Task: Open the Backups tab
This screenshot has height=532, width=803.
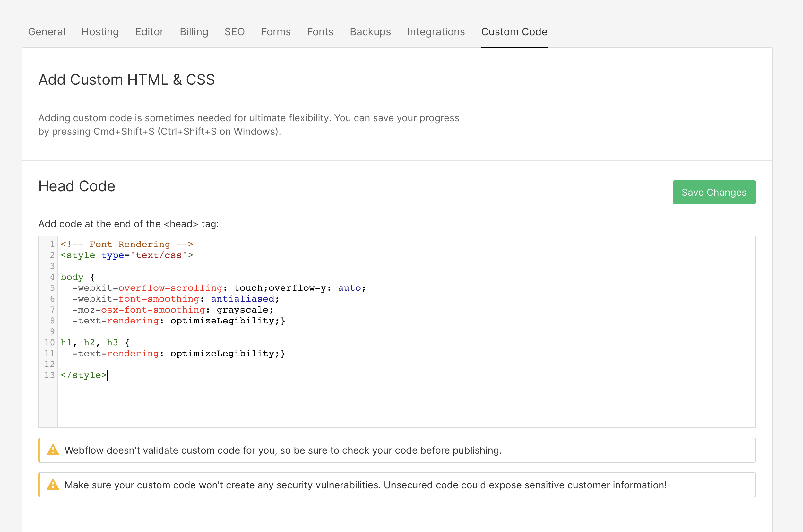Action: coord(370,31)
